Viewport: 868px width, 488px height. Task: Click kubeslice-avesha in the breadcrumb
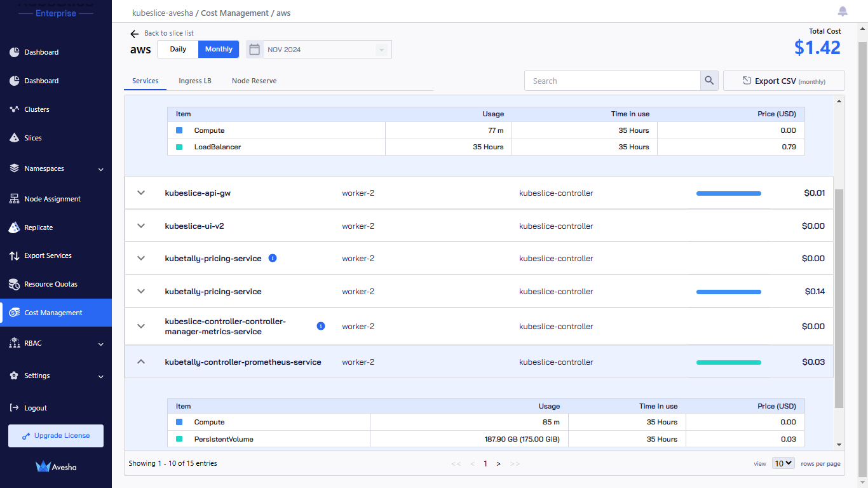pos(162,13)
